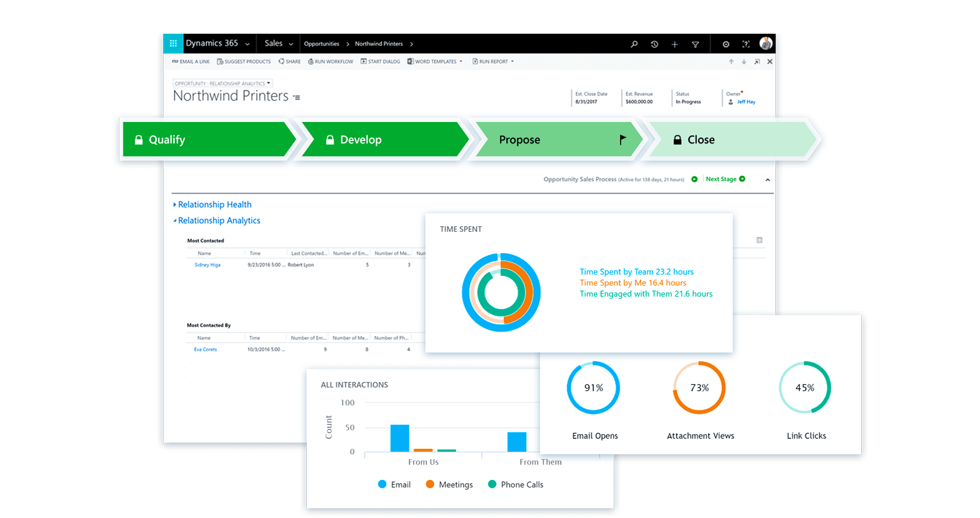Click the Meetings legend color dot
Image resolution: width=980 pixels, height=518 pixels.
click(x=430, y=484)
